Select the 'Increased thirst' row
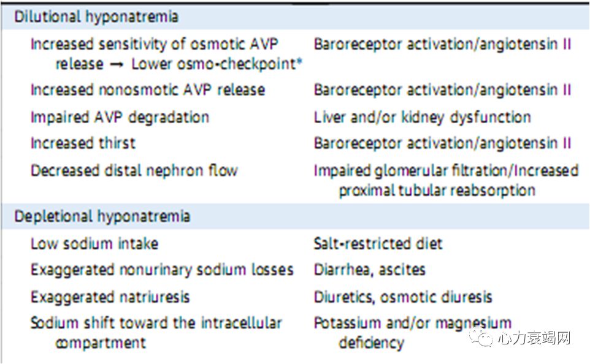Image resolution: width=590 pixels, height=364 pixels. [x=83, y=143]
